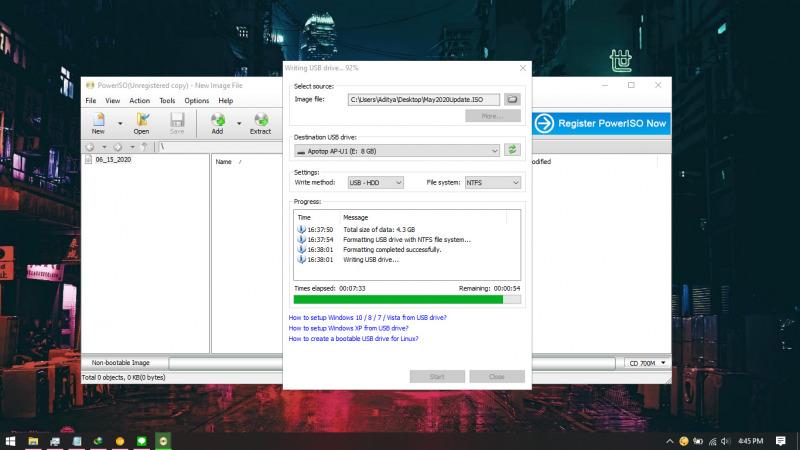Click the Name column header
Viewport: 800px width, 450px height.
click(223, 162)
